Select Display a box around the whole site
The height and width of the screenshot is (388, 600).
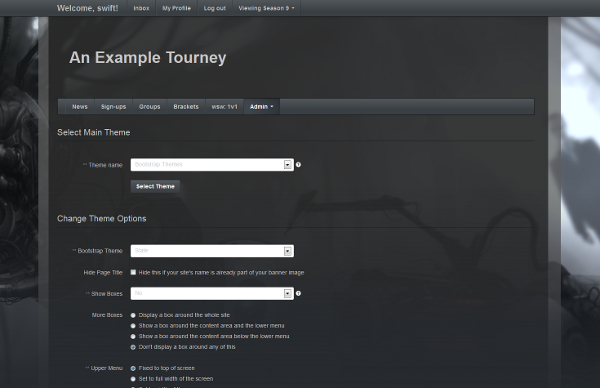133,315
